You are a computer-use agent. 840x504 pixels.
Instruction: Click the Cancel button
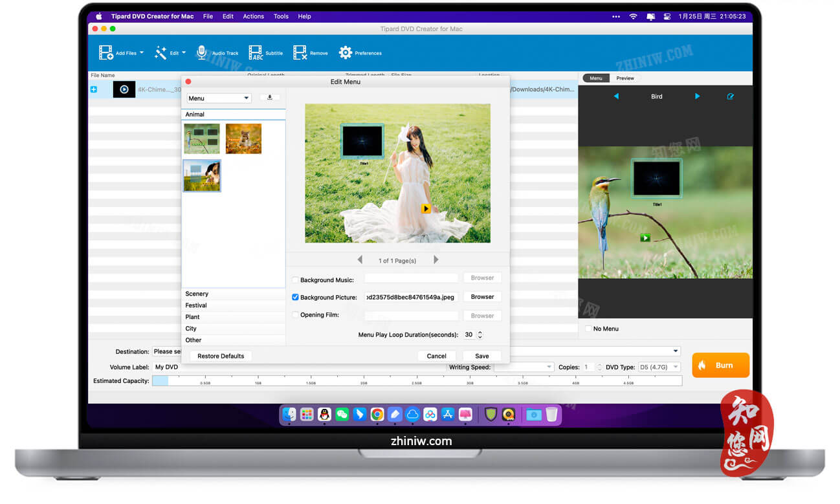437,356
